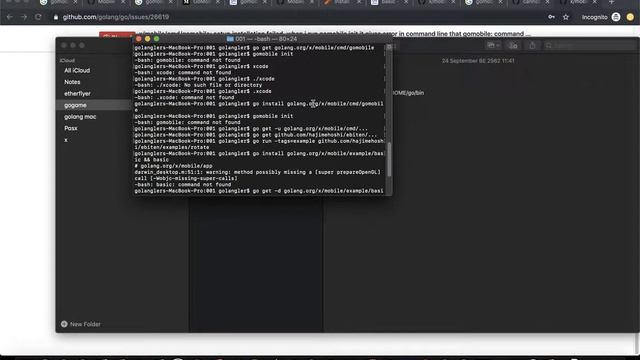Click the 'go get -u golang.org/x/mobile/cmd/...' line
Image resolution: width=640 pixels, height=360 pixels.
251,129
